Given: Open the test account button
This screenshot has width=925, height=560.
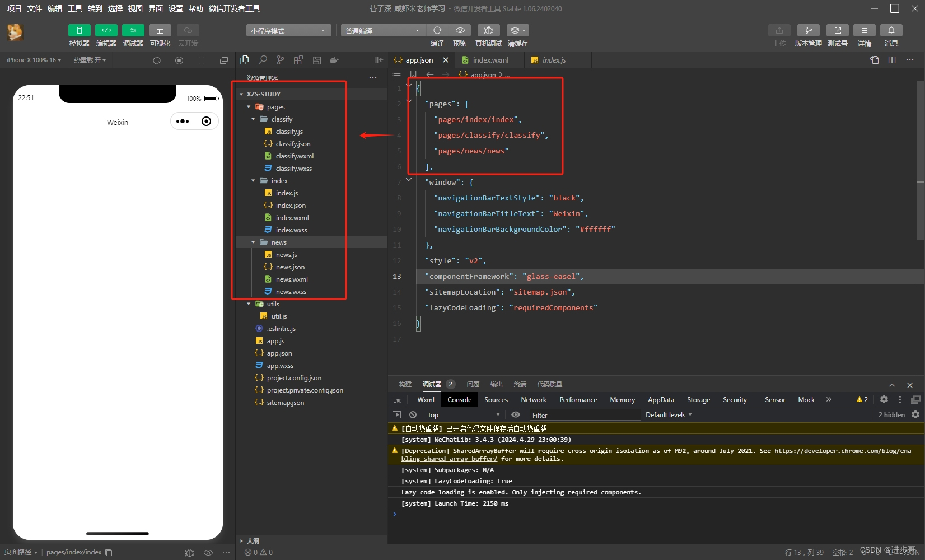Looking at the screenshot, I should point(837,30).
